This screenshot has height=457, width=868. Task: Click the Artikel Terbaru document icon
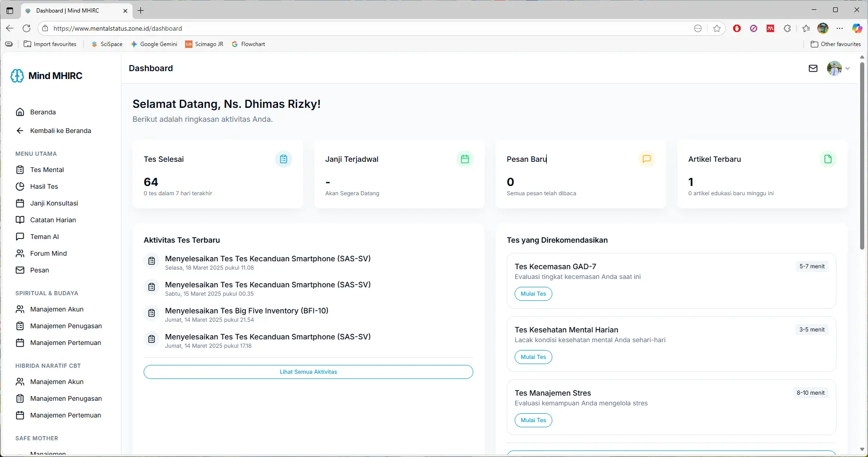828,159
